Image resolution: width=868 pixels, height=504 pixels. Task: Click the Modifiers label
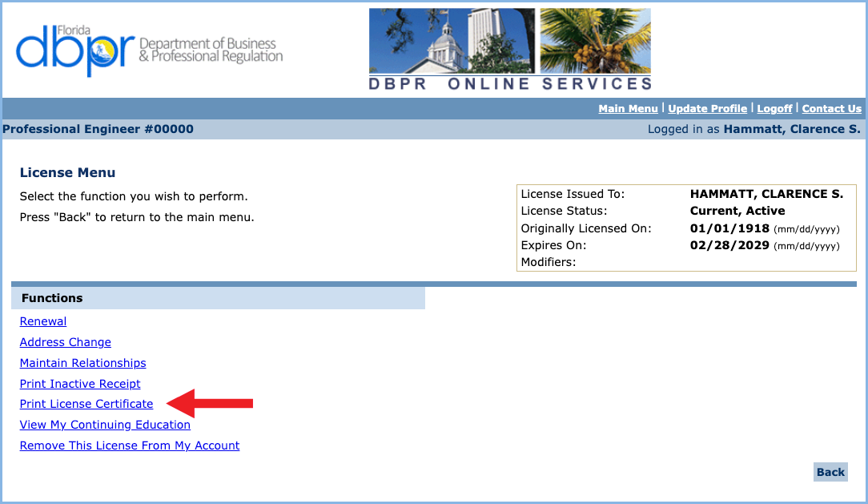click(x=549, y=262)
